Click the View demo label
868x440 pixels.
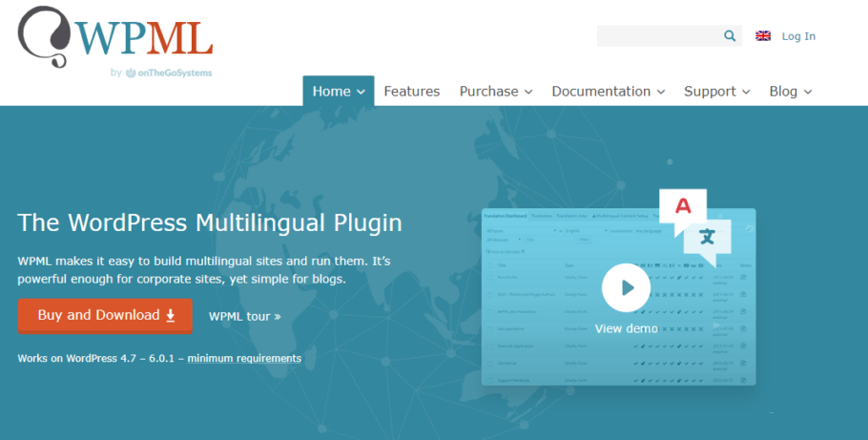(x=626, y=328)
